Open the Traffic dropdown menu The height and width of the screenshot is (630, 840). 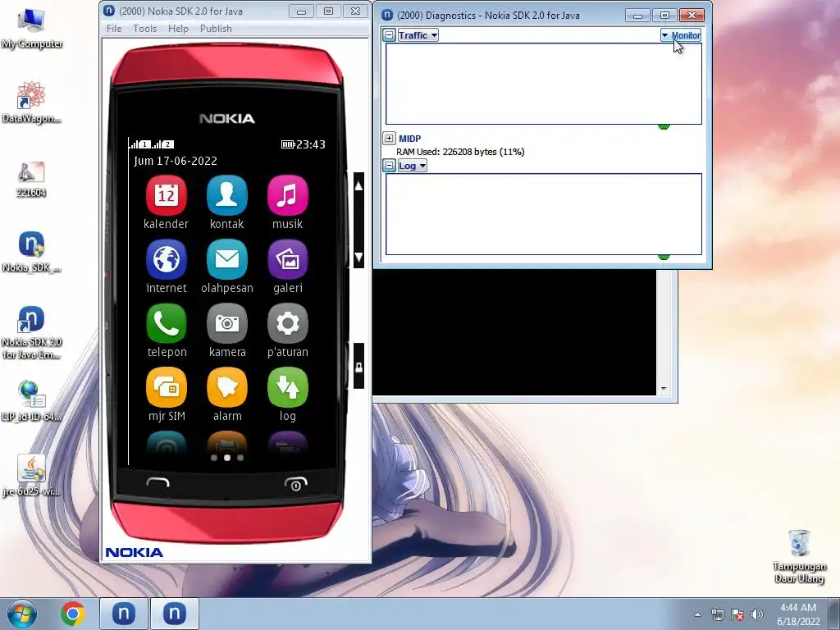(418, 35)
